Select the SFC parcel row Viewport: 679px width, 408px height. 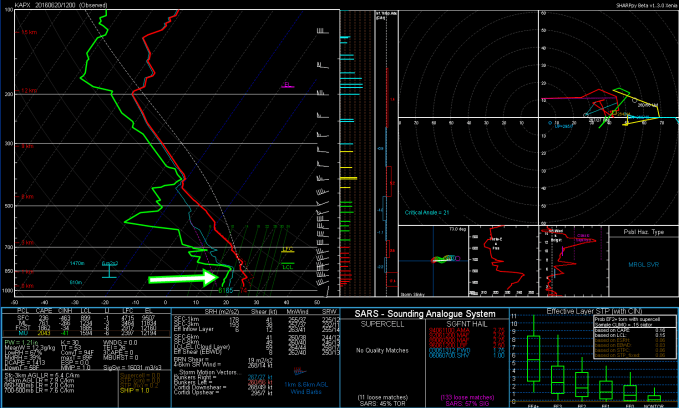[x=86, y=318]
